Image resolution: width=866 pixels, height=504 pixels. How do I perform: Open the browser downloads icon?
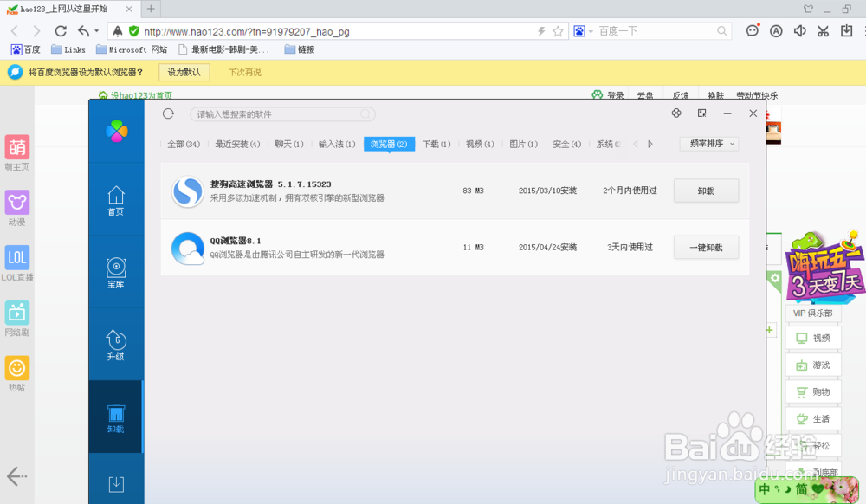847,31
